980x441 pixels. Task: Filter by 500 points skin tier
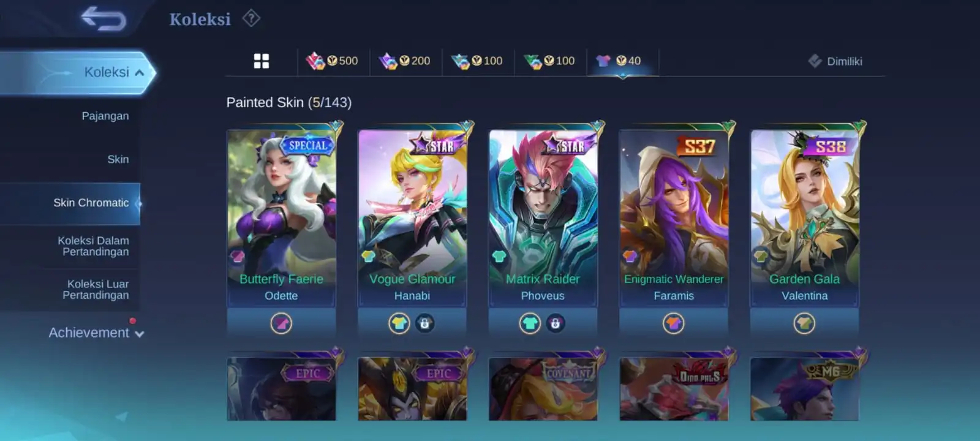[x=333, y=61]
